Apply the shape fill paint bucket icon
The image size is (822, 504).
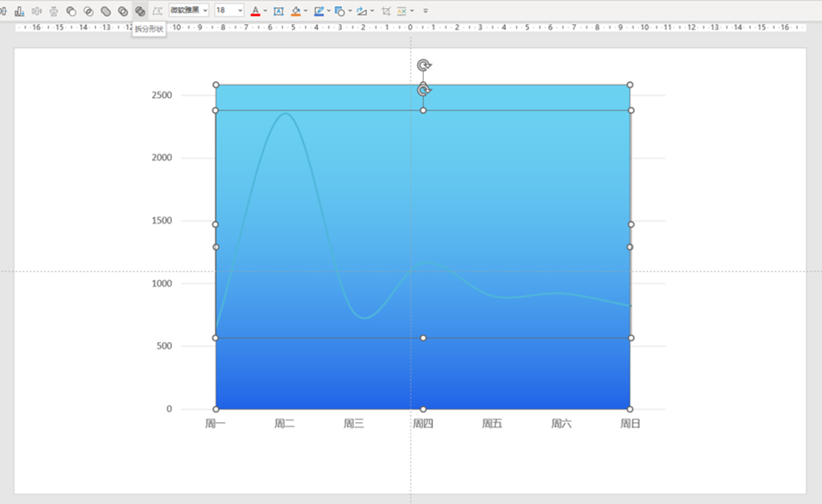[x=296, y=11]
